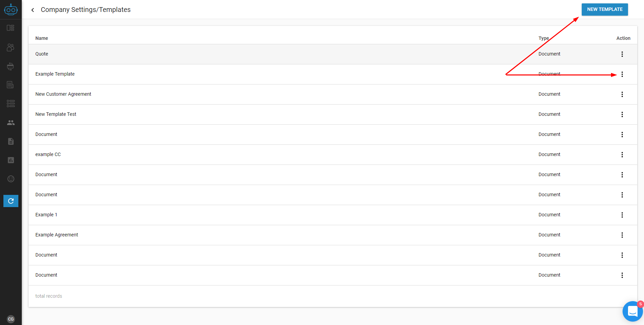The height and width of the screenshot is (325, 644).
Task: Click the NEW TEMPLATE button
Action: click(x=605, y=10)
